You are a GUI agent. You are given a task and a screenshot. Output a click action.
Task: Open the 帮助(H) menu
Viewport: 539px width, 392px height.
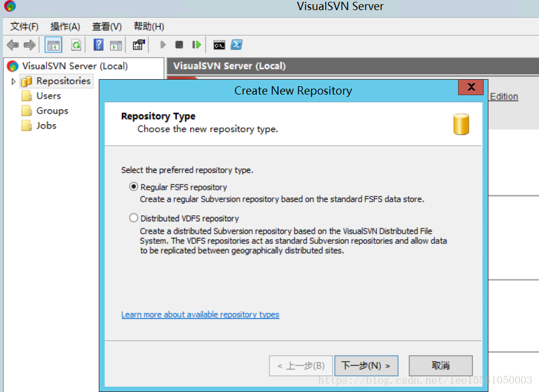[149, 26]
